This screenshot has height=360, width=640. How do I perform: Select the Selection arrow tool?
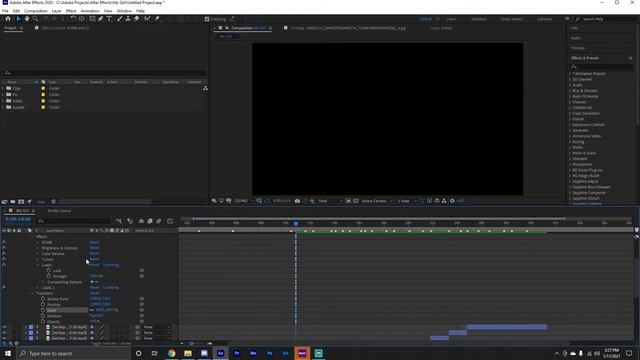[18, 19]
